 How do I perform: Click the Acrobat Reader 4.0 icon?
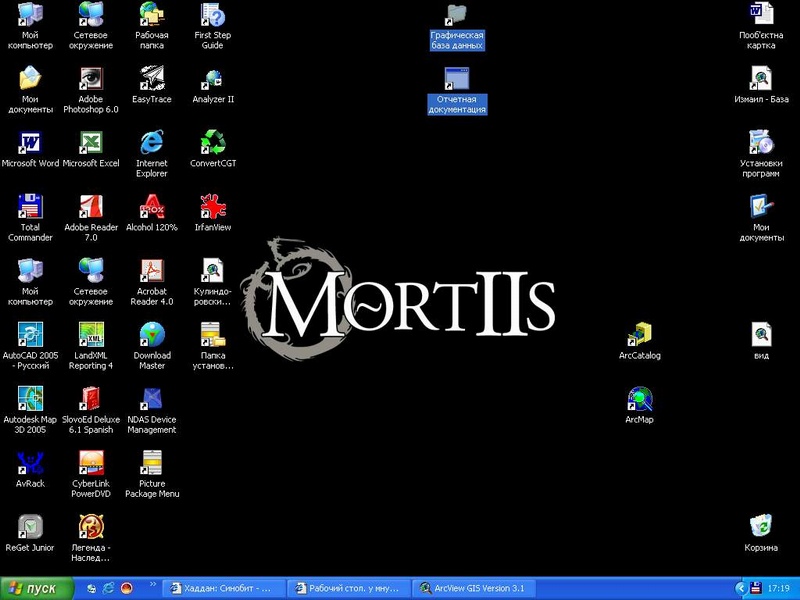(152, 282)
